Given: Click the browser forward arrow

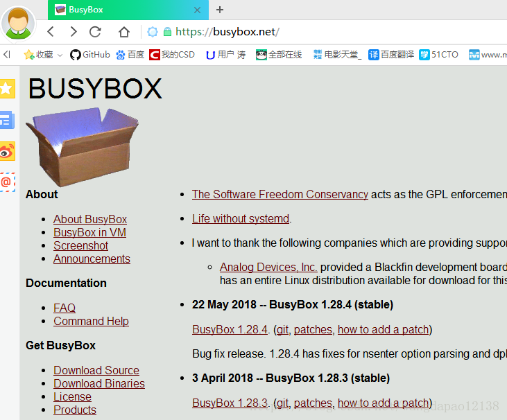Looking at the screenshot, I should [x=74, y=32].
